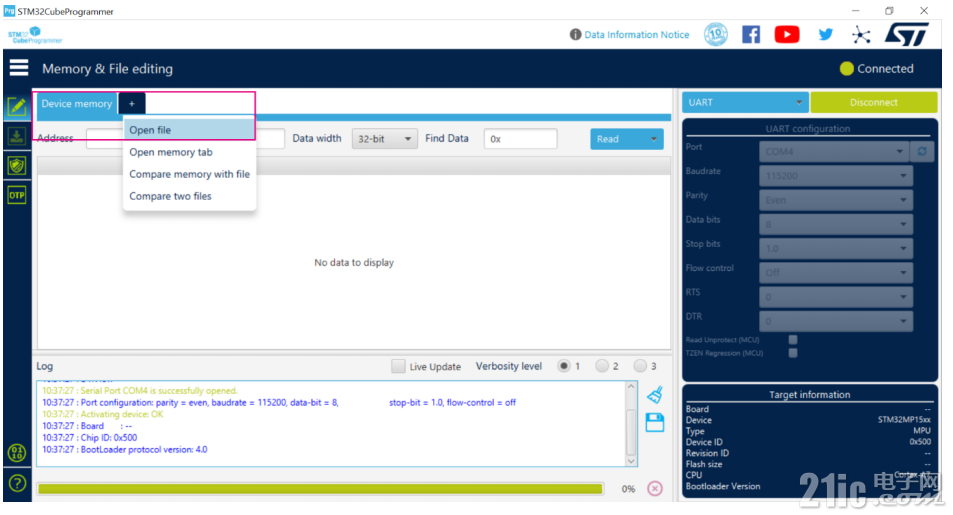The width and height of the screenshot is (953, 515).
Task: Switch to the Device memory tab
Action: pos(77,103)
